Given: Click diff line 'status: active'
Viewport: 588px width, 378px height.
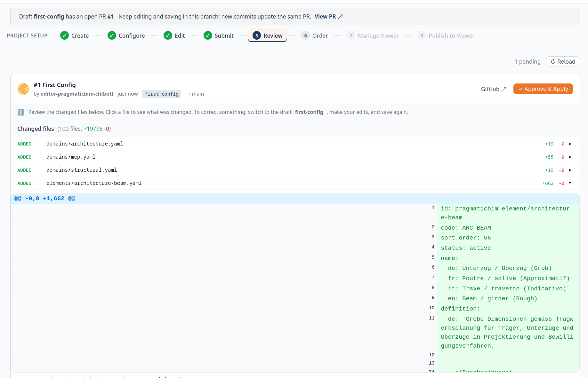Looking at the screenshot, I should point(466,248).
